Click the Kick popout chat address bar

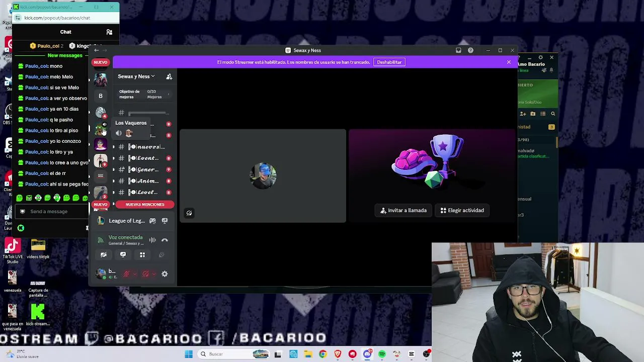coord(65,18)
